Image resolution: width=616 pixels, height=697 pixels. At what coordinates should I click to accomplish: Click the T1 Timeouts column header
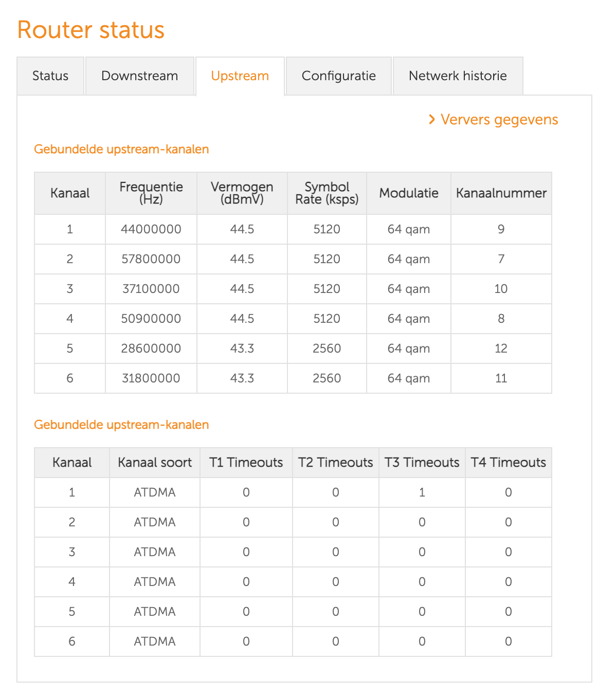click(246, 463)
